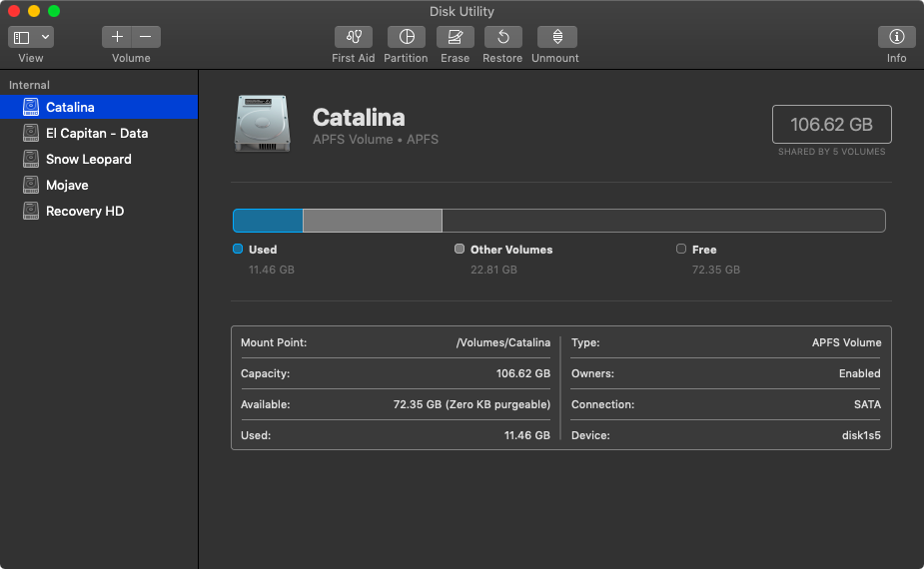Click the Disk Utility window title
924x569 pixels.
462,11
